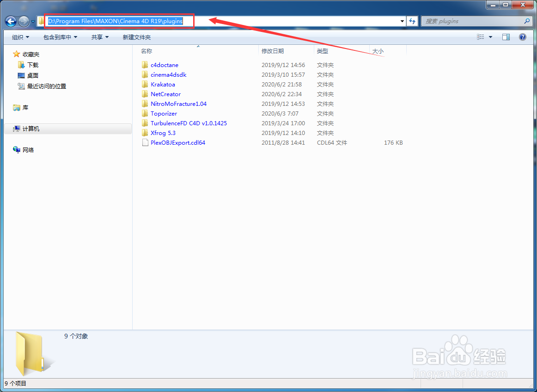
Task: Click the refresh button beside address bar
Action: 412,21
